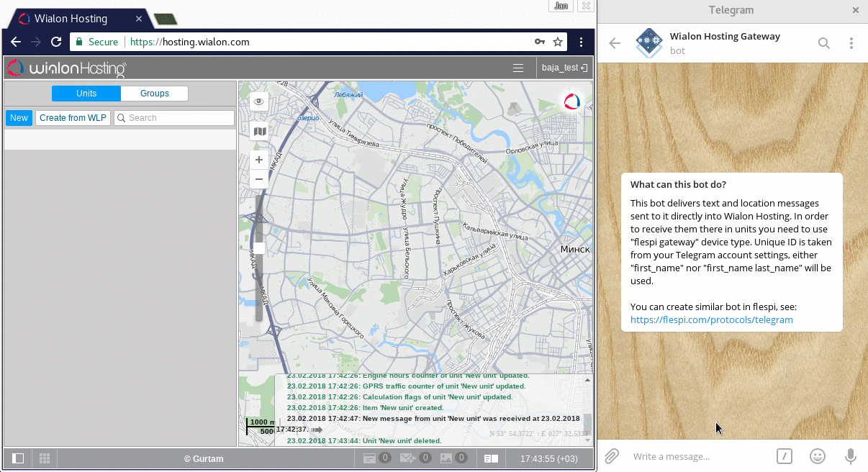Reload the Wialon Hosting page in Chrome

(x=56, y=42)
